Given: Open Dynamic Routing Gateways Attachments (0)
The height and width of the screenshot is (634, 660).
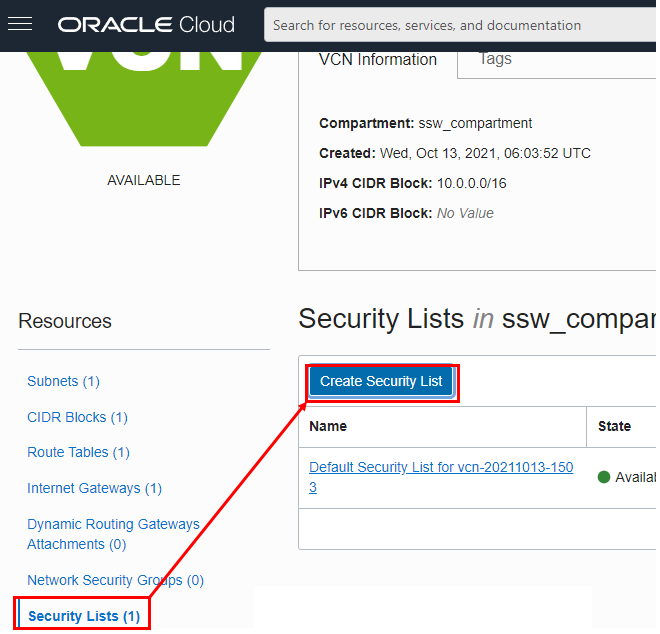Looking at the screenshot, I should coord(113,535).
